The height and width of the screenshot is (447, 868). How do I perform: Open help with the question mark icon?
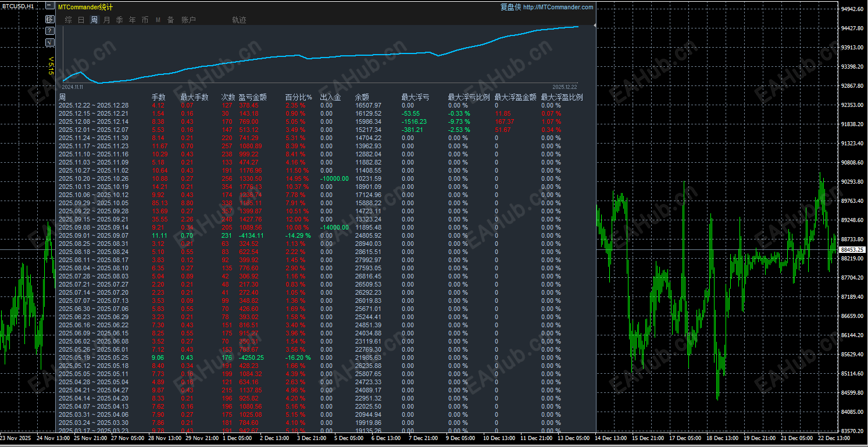[x=49, y=31]
